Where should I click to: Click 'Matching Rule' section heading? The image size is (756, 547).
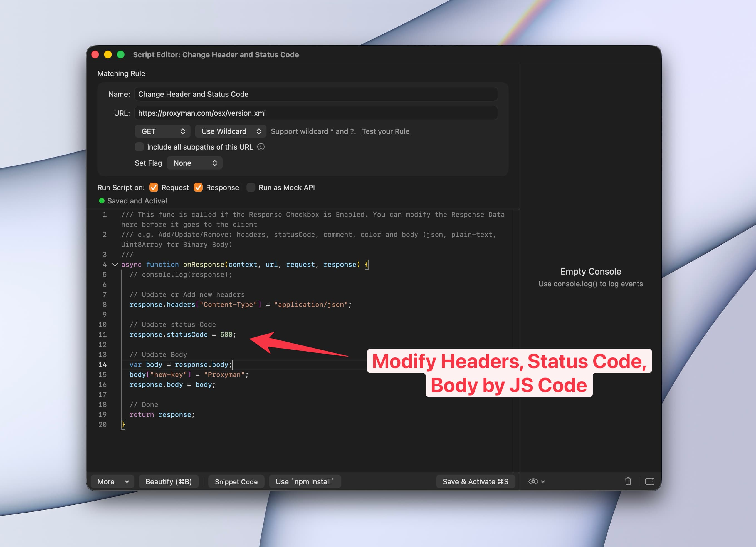pos(121,74)
